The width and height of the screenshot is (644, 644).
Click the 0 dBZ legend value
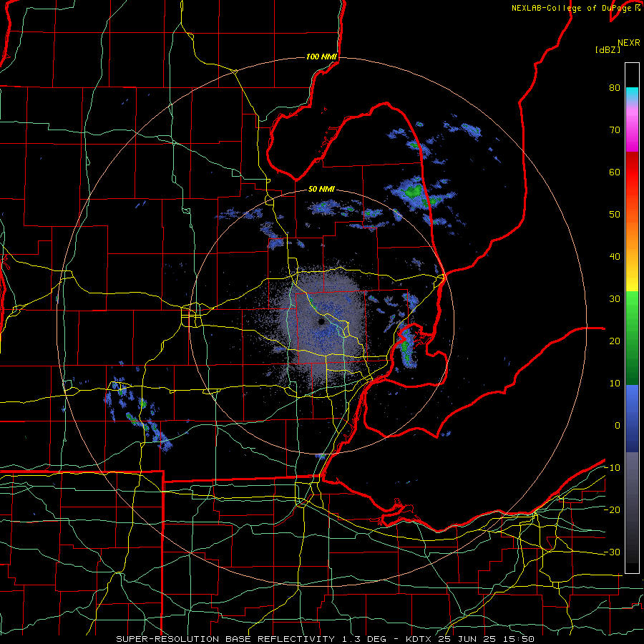[x=618, y=426]
